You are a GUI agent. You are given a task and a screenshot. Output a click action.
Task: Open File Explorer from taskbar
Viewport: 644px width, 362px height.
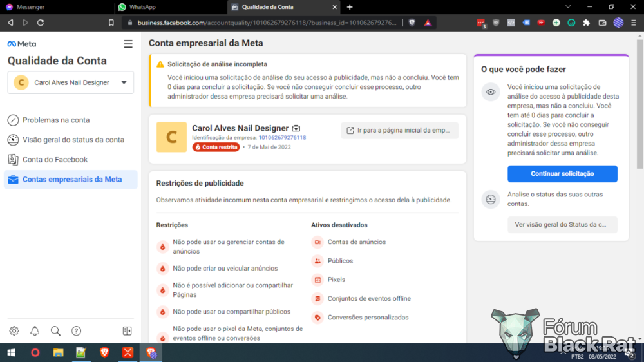point(59,352)
